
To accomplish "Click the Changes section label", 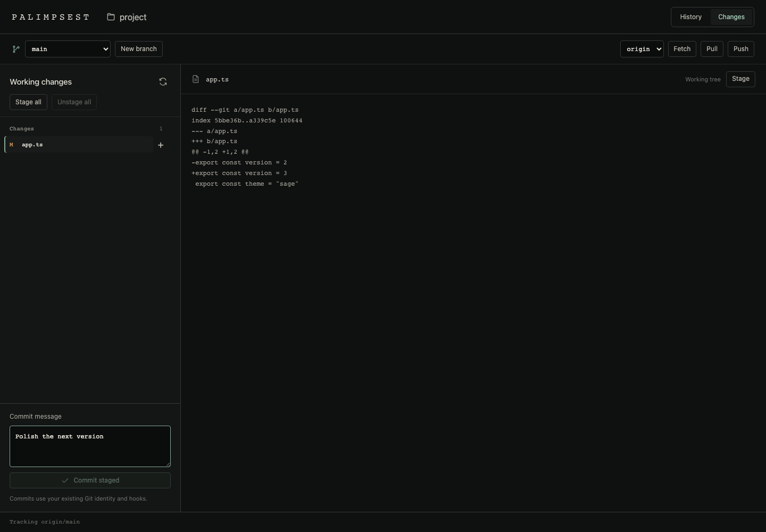I will [22, 129].
